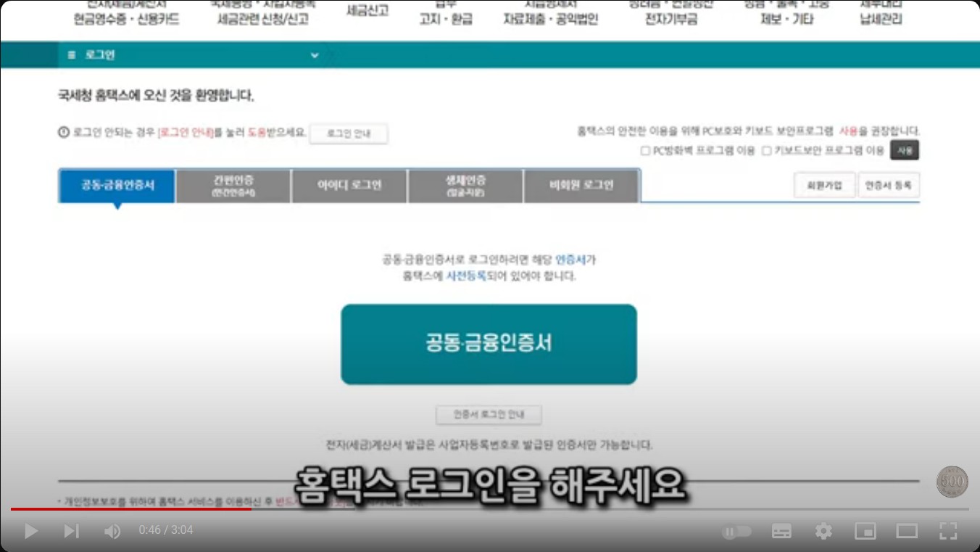Image resolution: width=980 pixels, height=552 pixels.
Task: Click the info icon before 로그인 안되는 경우
Action: point(64,132)
